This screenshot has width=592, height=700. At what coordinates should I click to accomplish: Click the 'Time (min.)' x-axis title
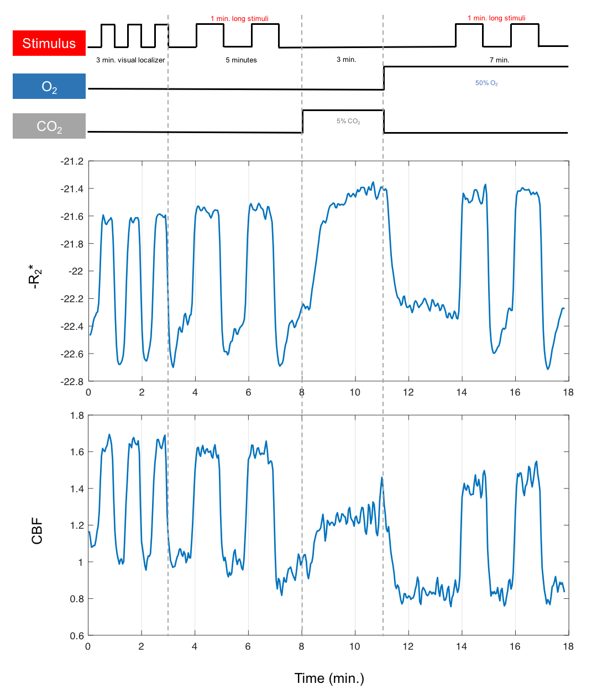click(329, 678)
